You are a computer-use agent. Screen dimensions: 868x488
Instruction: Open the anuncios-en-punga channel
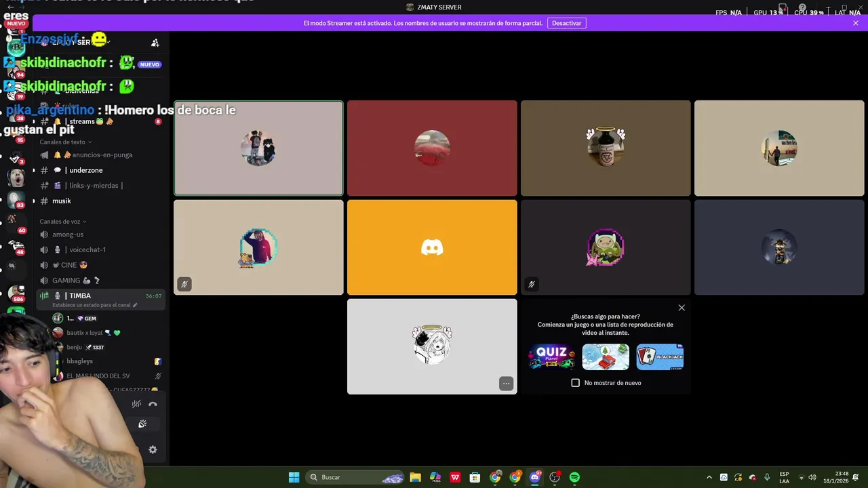(100, 155)
